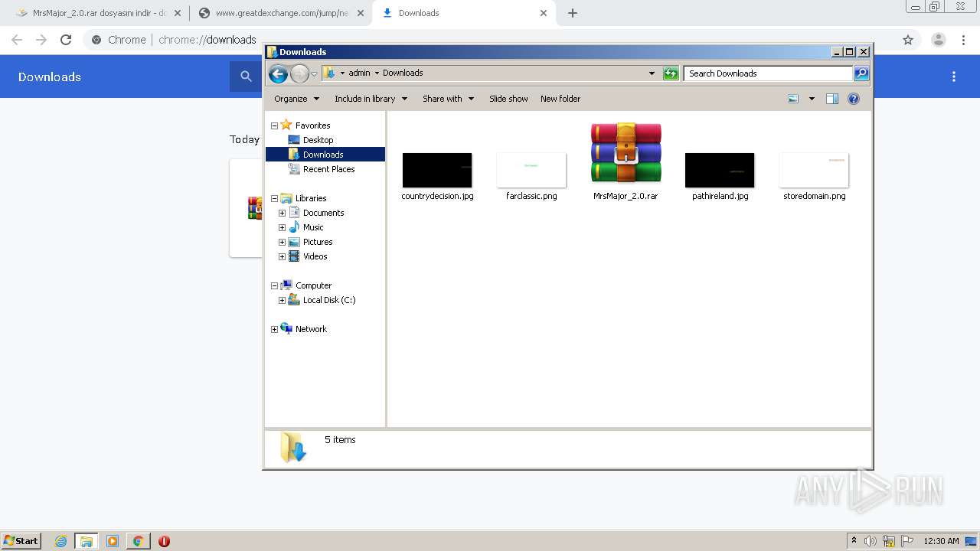Click the red stop taskbar icon
The image size is (980, 551).
164,541
